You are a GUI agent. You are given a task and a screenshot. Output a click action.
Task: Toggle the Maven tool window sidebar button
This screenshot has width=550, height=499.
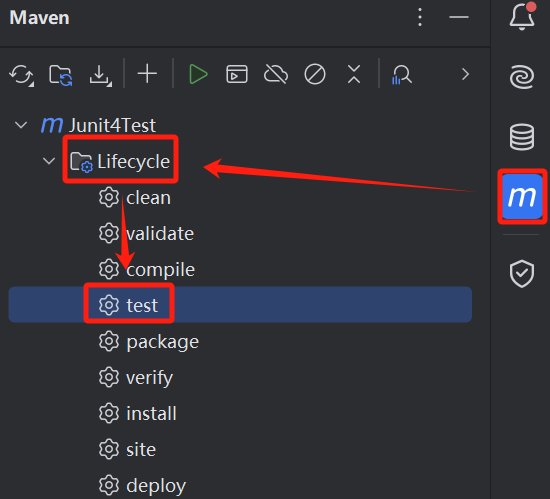pyautogui.click(x=522, y=196)
